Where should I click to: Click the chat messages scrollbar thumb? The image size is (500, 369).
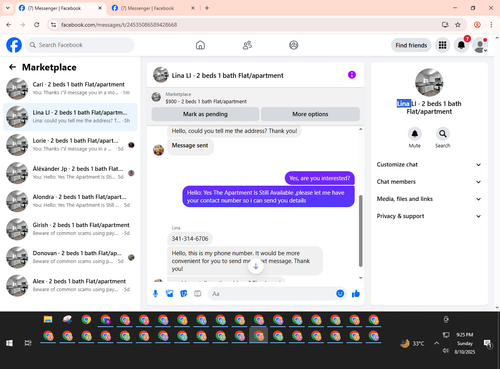click(x=360, y=231)
